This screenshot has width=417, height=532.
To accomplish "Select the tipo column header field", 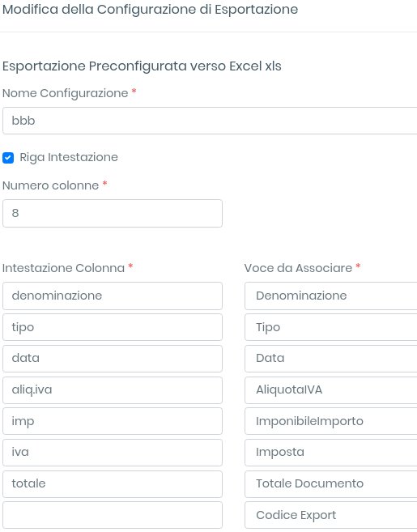I will tap(113, 327).
